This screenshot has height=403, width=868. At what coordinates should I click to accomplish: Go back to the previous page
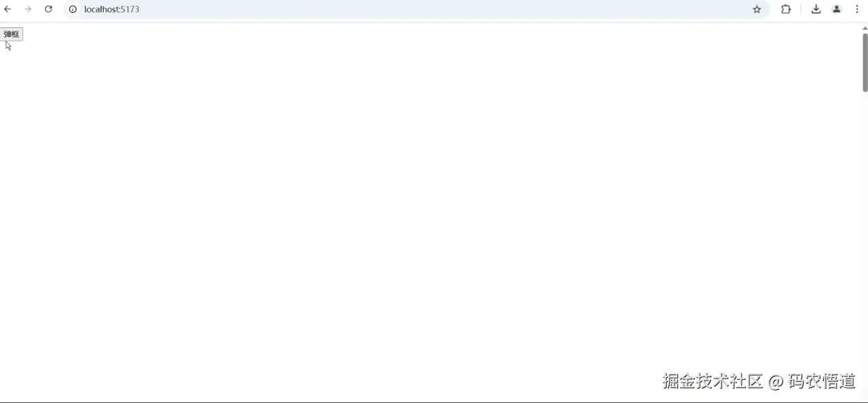pyautogui.click(x=7, y=9)
